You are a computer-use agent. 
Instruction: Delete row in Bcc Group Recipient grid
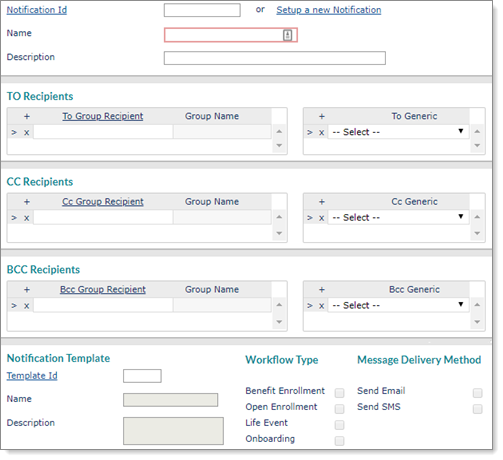pos(27,306)
